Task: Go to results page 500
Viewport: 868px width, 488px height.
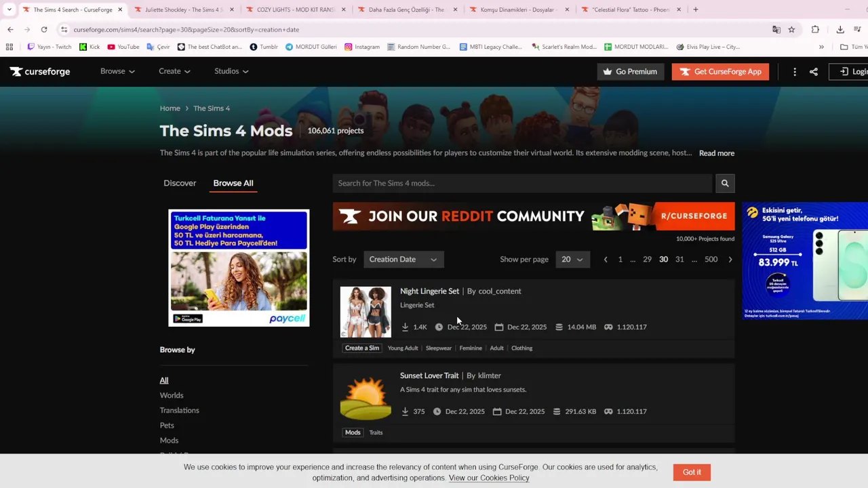Action: tap(711, 260)
